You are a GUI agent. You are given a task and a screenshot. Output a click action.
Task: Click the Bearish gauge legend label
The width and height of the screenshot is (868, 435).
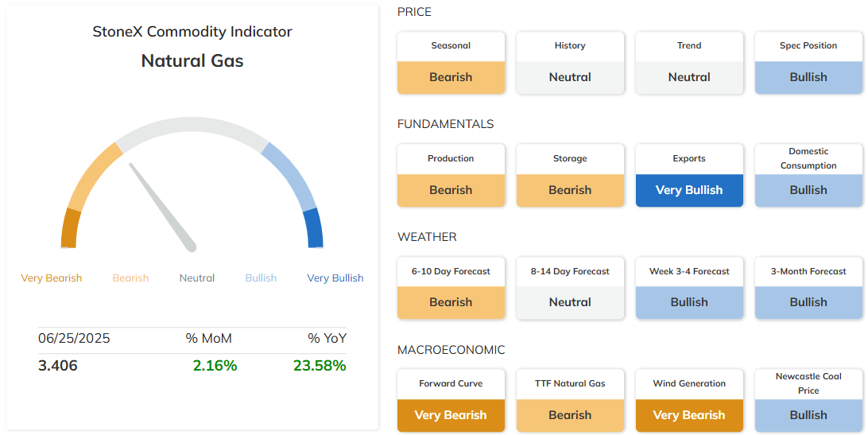[130, 278]
